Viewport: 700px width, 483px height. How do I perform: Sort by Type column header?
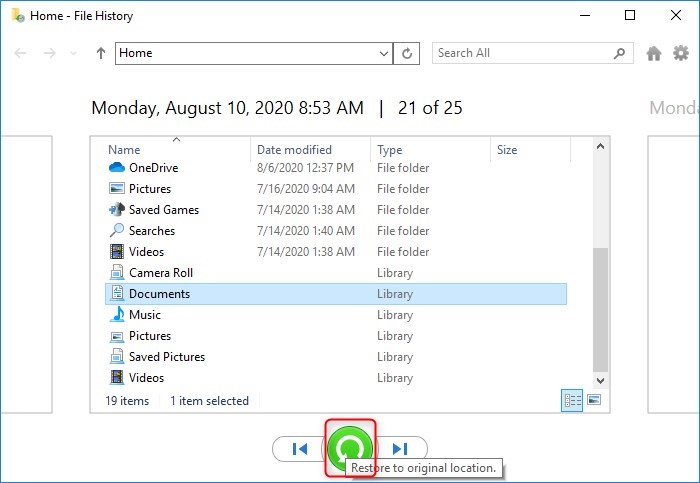(x=389, y=150)
